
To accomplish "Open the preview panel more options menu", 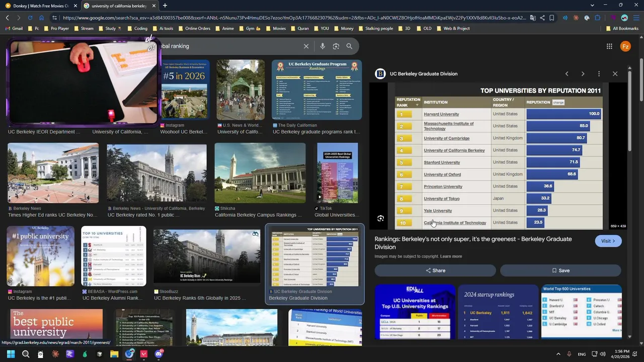I will tap(599, 74).
